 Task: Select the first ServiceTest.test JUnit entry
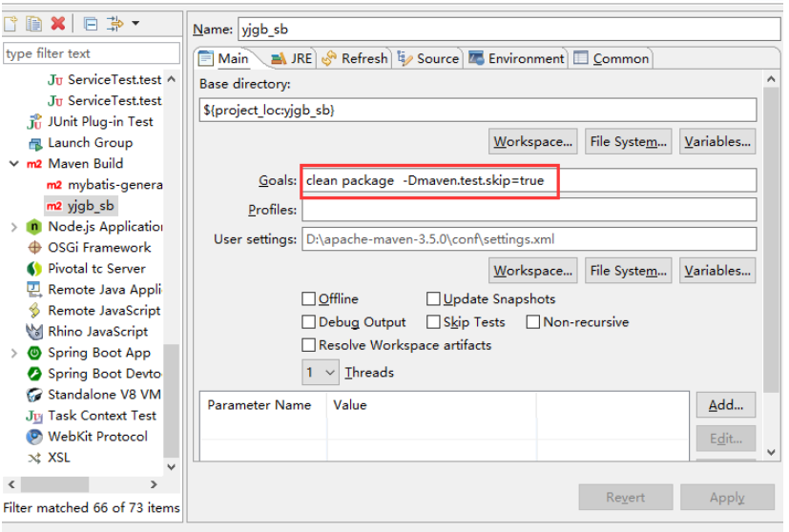click(x=105, y=80)
